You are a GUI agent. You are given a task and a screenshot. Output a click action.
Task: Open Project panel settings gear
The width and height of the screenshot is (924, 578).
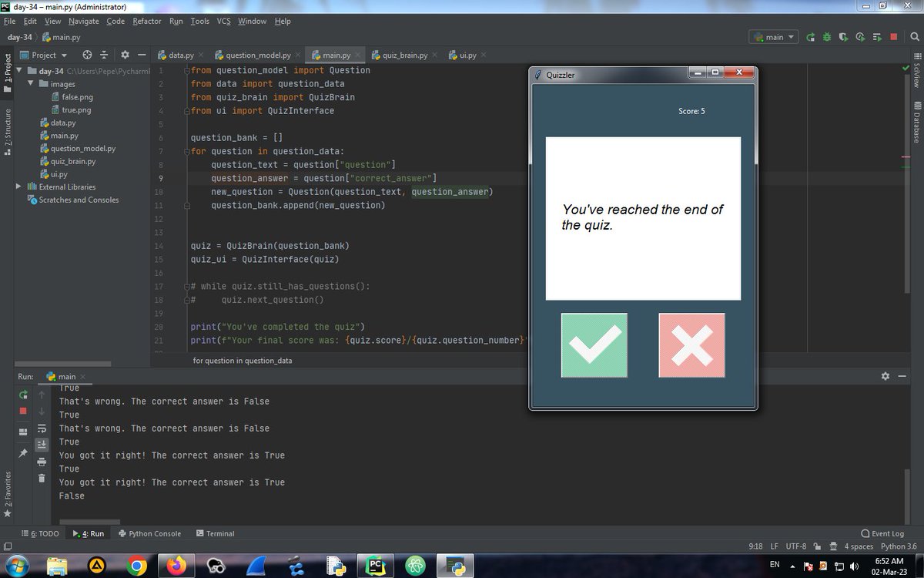click(125, 55)
